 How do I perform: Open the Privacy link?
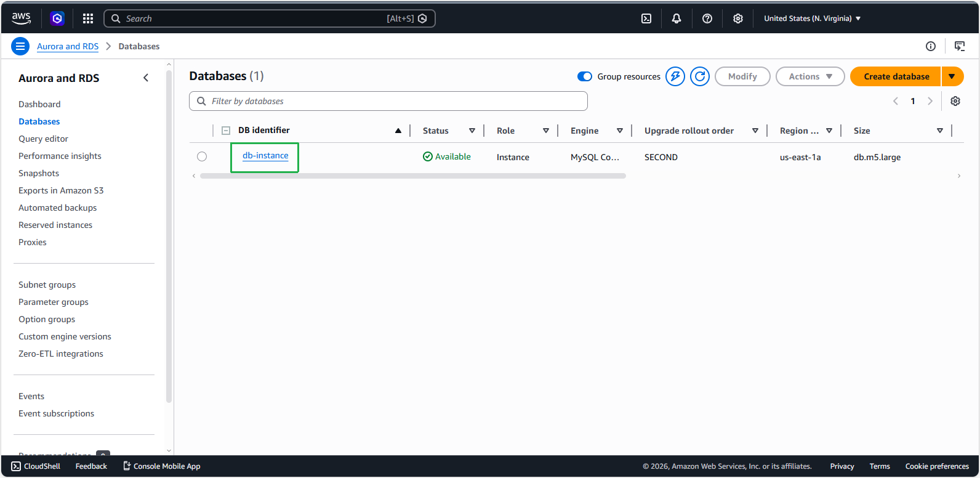tap(842, 466)
